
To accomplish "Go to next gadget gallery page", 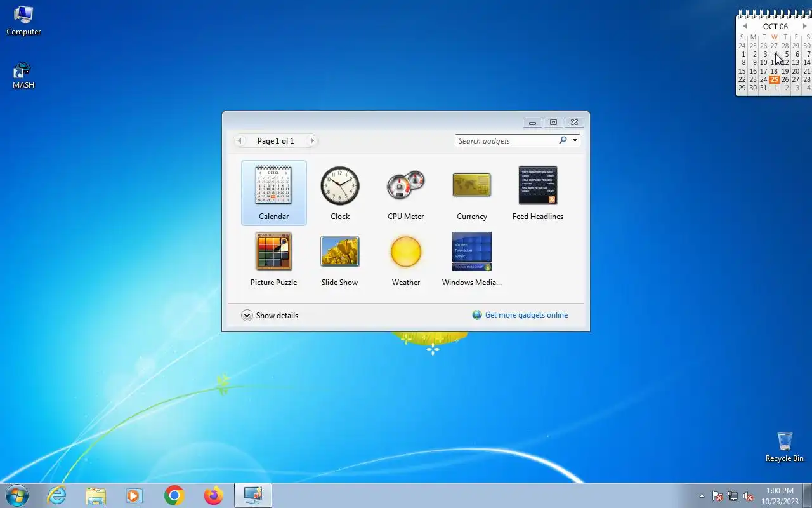I will click(x=311, y=141).
